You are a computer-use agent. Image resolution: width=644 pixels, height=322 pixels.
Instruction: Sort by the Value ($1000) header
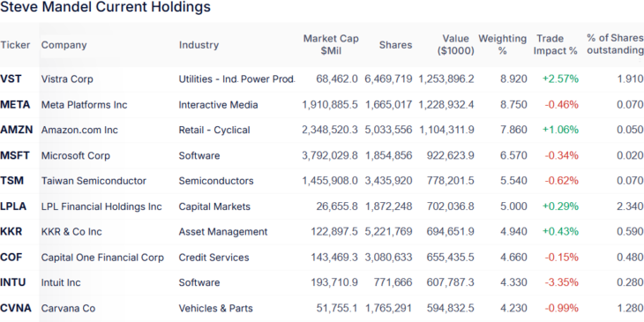tap(454, 44)
